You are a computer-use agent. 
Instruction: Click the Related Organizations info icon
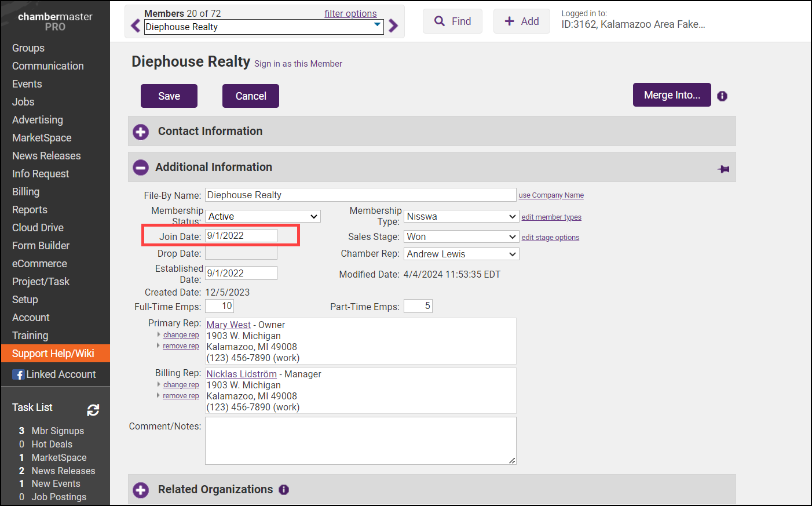284,490
